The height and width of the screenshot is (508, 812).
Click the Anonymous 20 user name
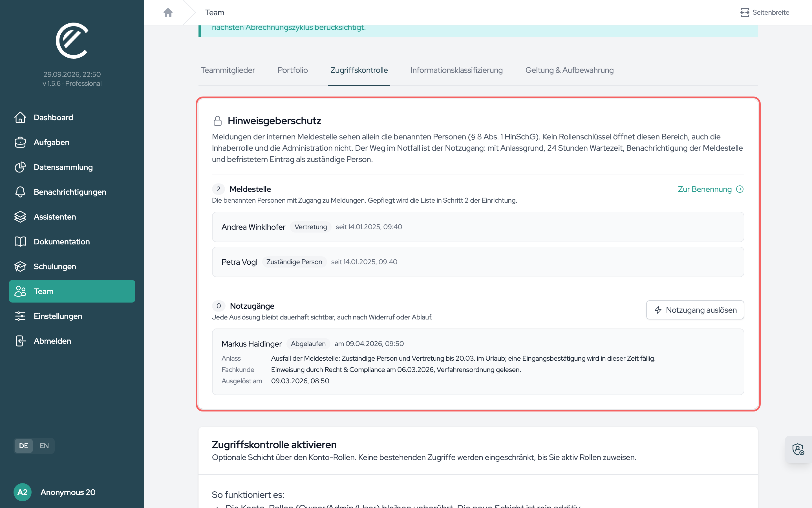pos(68,492)
